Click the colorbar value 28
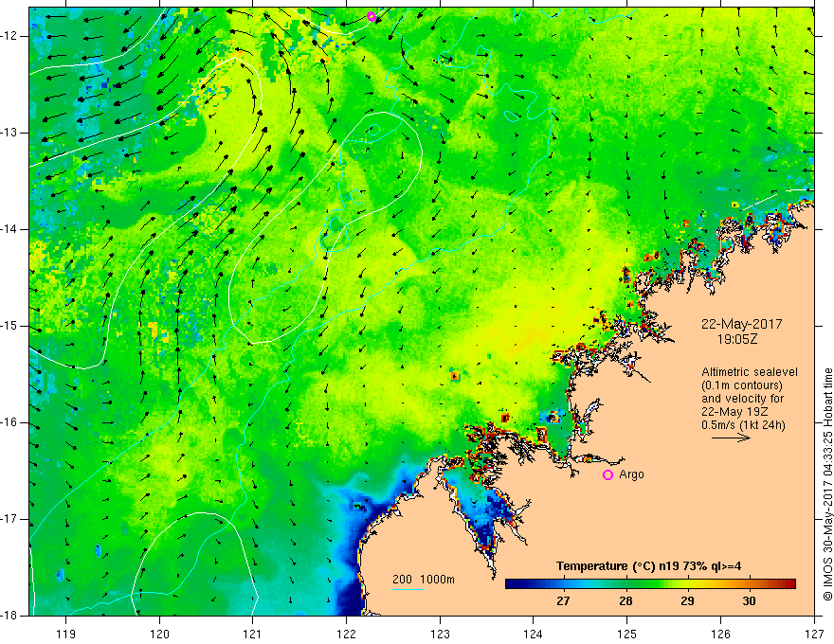Image resolution: width=834 pixels, height=644 pixels. 625,601
